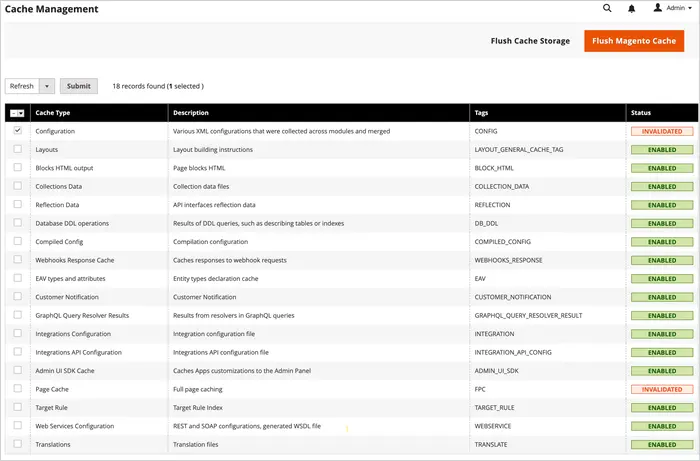
Task: Click the FPC tag cell
Action: pos(480,389)
